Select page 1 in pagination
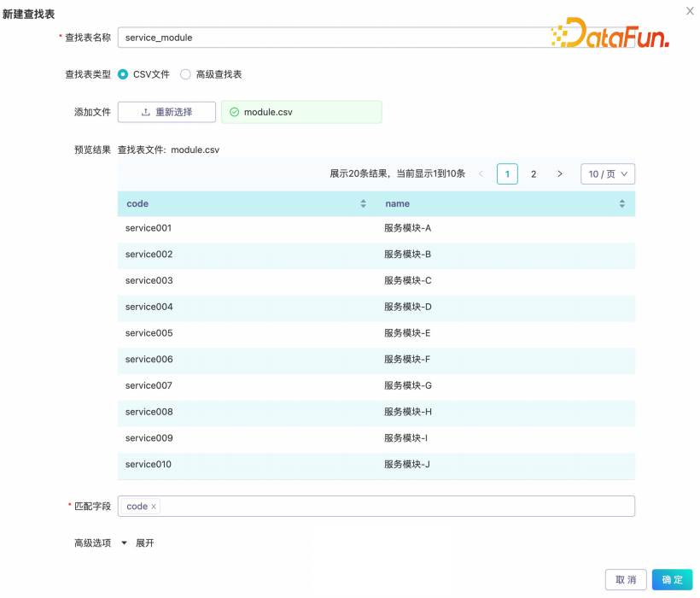This screenshot has height=598, width=700. 507,174
